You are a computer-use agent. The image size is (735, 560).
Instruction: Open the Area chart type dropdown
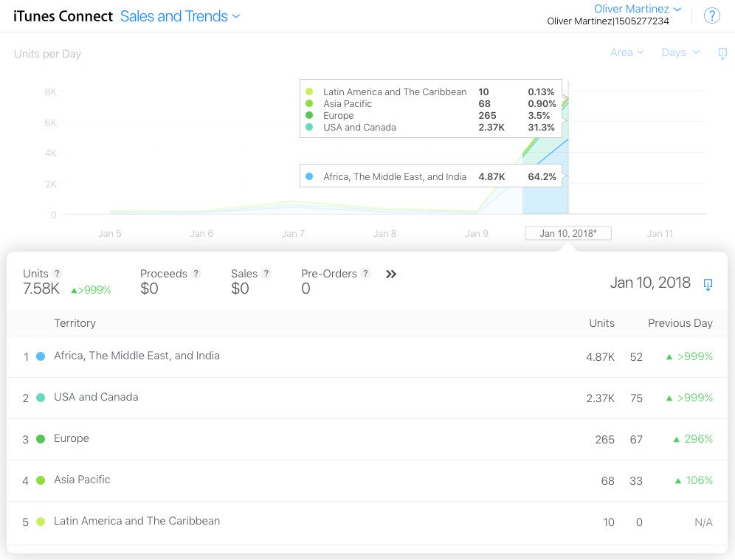coord(627,52)
